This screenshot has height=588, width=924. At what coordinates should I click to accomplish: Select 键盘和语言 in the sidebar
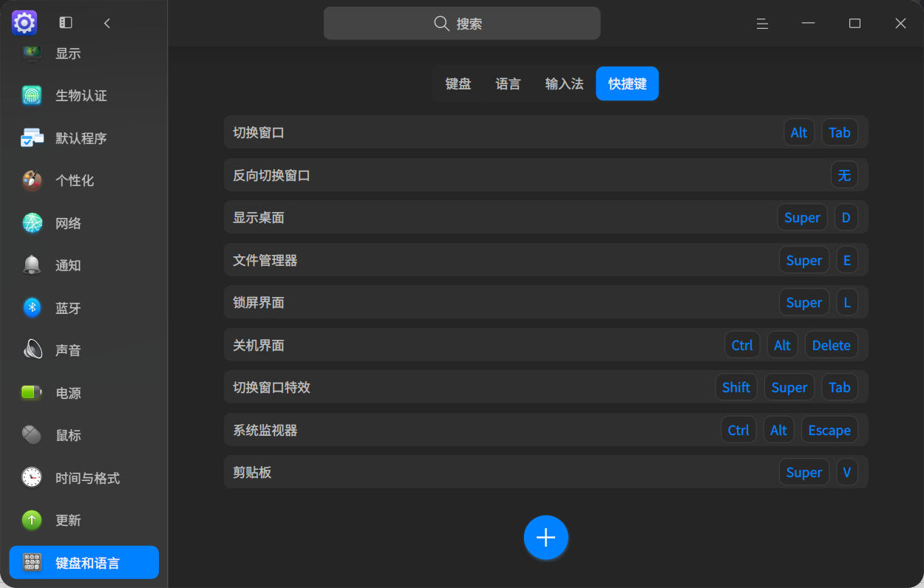pos(84,563)
